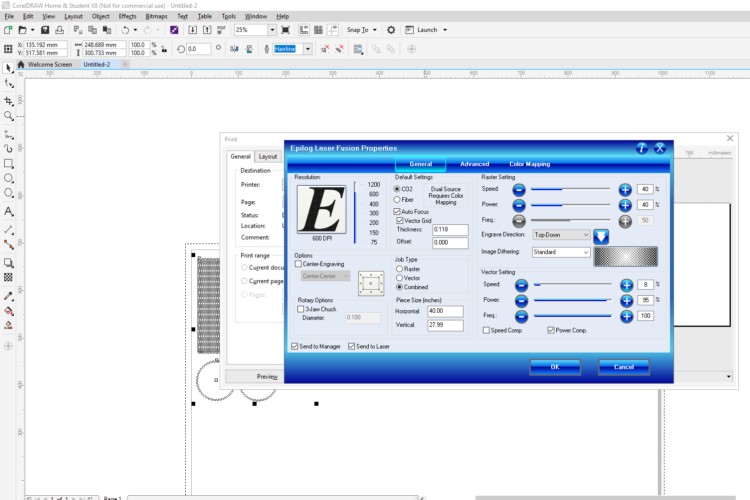Select the Vector job type
Viewport: 750px width, 500px height.
tap(399, 278)
